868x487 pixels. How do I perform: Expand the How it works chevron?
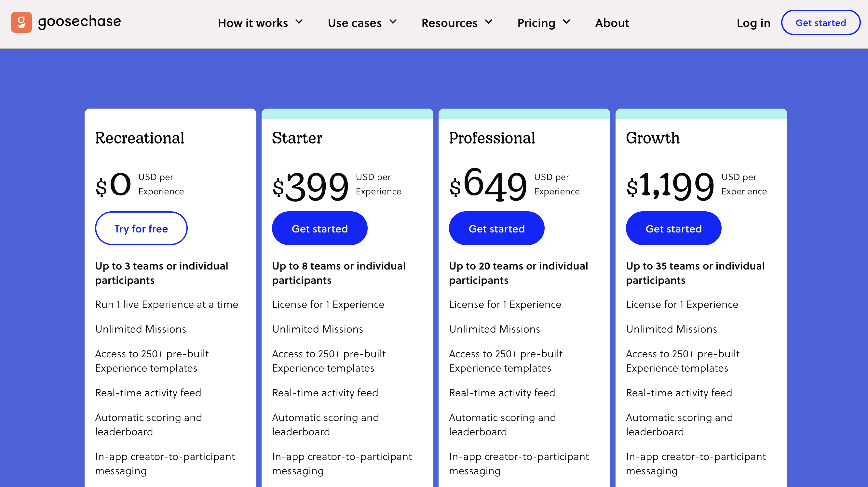click(x=299, y=22)
